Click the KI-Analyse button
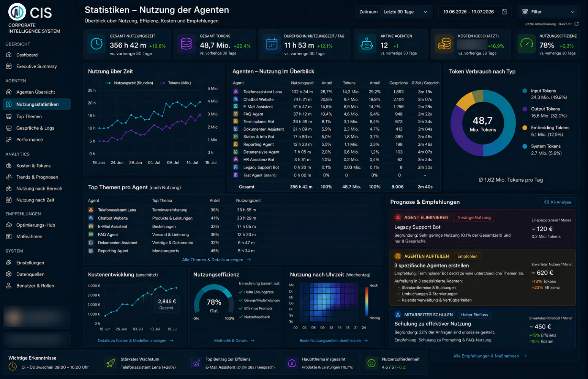 (558, 202)
